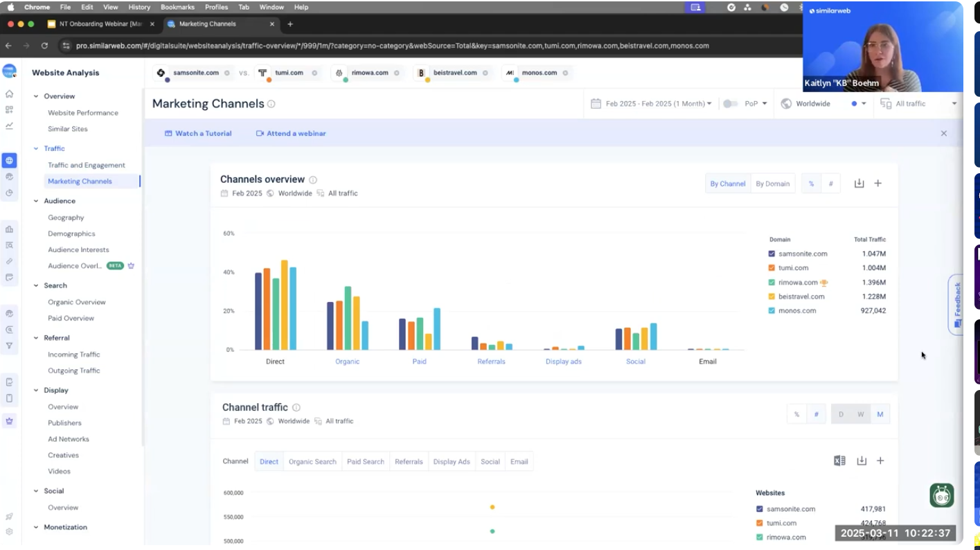Viewport: 980px width, 550px height.
Task: Collapse the Audience sidebar section
Action: 36,201
